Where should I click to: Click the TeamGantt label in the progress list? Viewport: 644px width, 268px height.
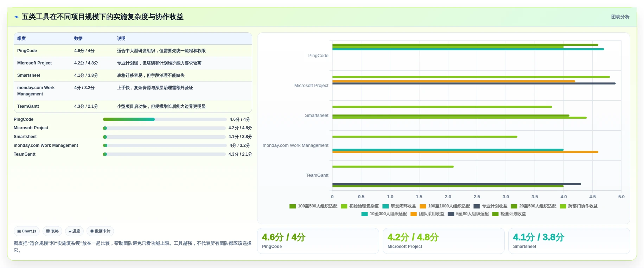(x=25, y=154)
